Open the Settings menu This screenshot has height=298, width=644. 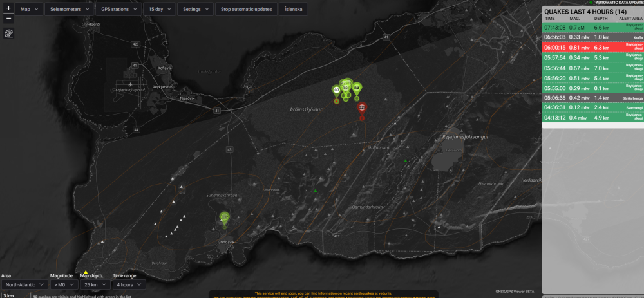coord(195,10)
